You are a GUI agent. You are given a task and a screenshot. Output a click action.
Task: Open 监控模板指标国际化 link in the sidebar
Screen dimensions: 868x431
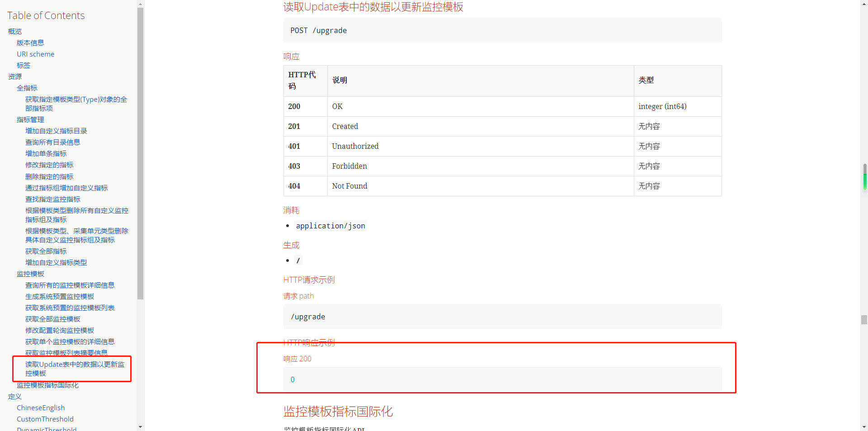(x=47, y=385)
